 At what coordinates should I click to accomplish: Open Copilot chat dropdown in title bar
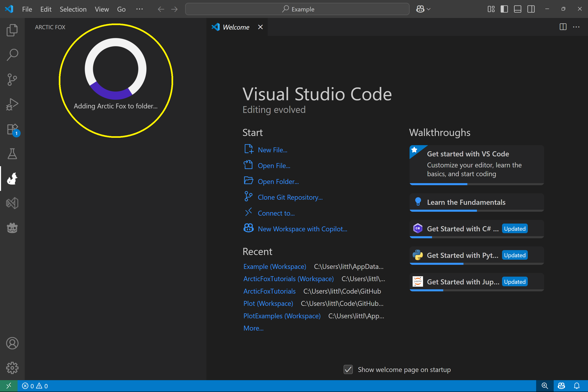(423, 9)
